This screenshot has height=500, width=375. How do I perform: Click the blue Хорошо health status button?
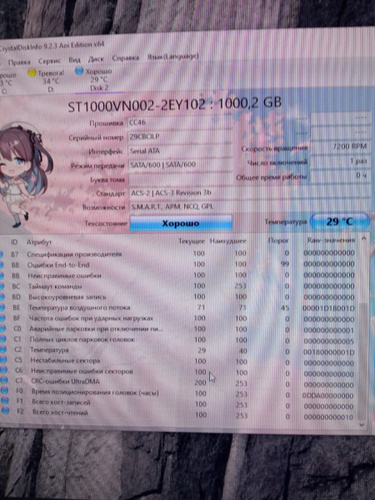(x=181, y=223)
